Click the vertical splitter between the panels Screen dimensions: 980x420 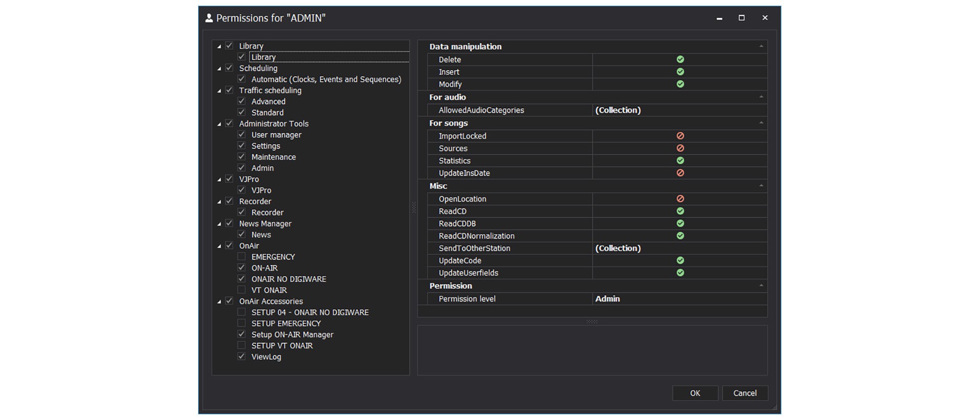coord(413,207)
